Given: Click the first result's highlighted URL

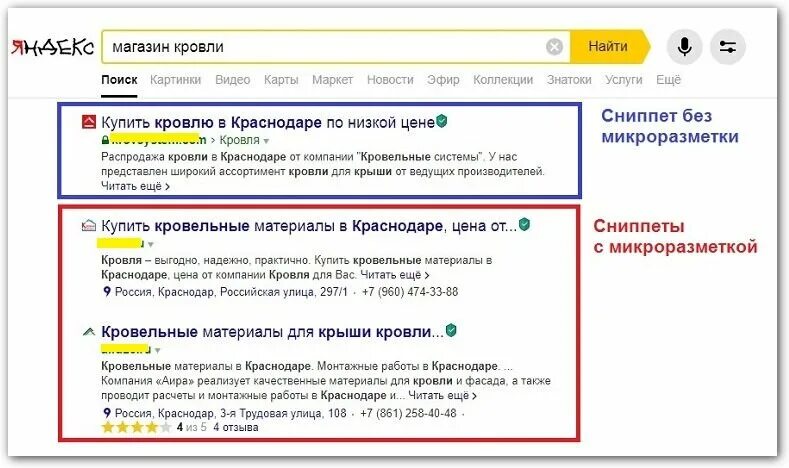Looking at the screenshot, I should point(158,139).
